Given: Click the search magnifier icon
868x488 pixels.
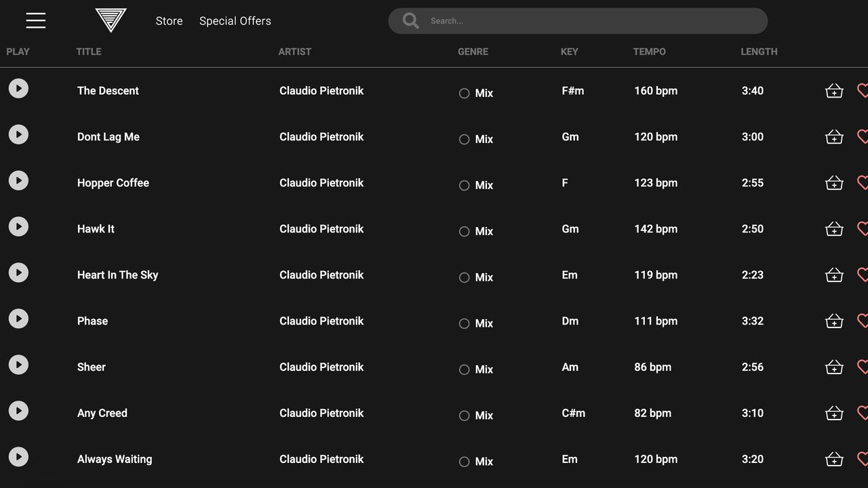Looking at the screenshot, I should [410, 21].
